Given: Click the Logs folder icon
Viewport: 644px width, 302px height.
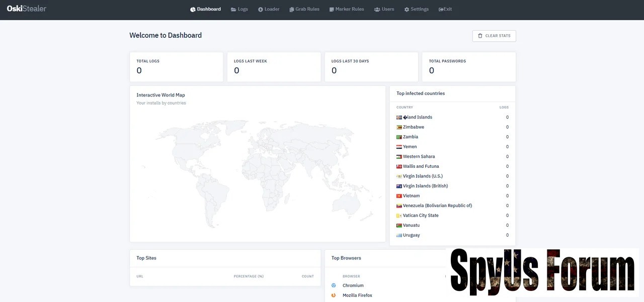Looking at the screenshot, I should (233, 10).
